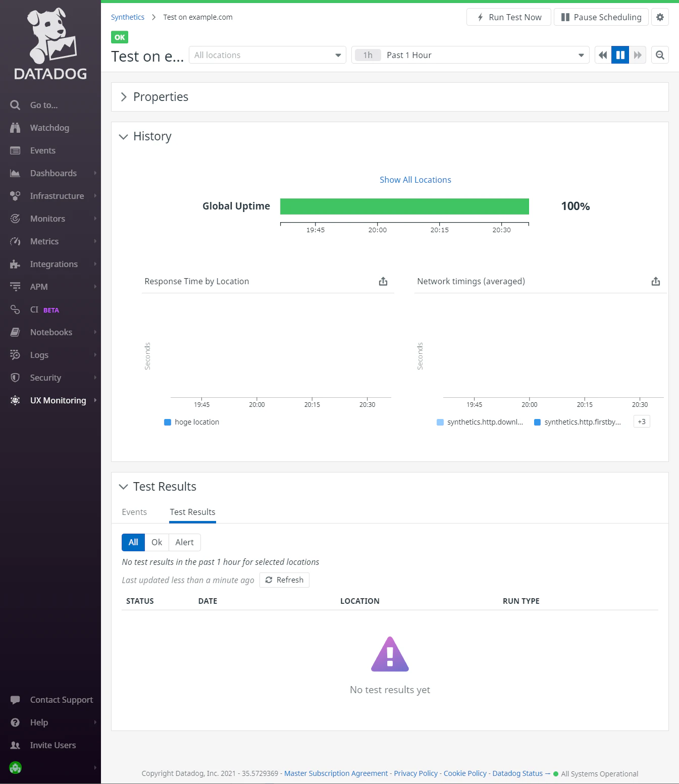Step time range forward
The width and height of the screenshot is (679, 784).
click(x=638, y=55)
